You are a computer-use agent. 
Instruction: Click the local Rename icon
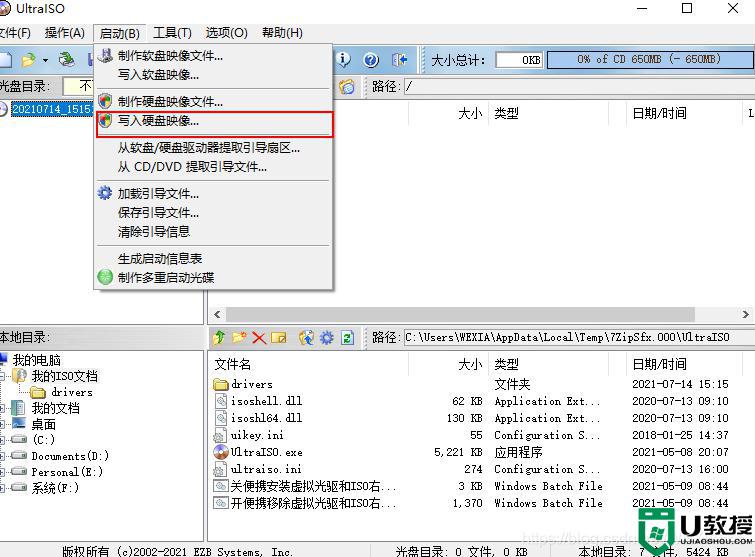[x=278, y=338]
